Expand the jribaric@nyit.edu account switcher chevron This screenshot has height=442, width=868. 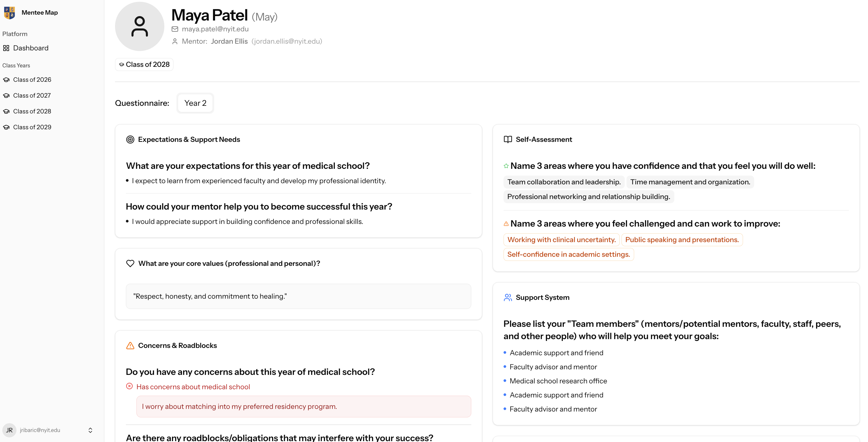(x=90, y=430)
